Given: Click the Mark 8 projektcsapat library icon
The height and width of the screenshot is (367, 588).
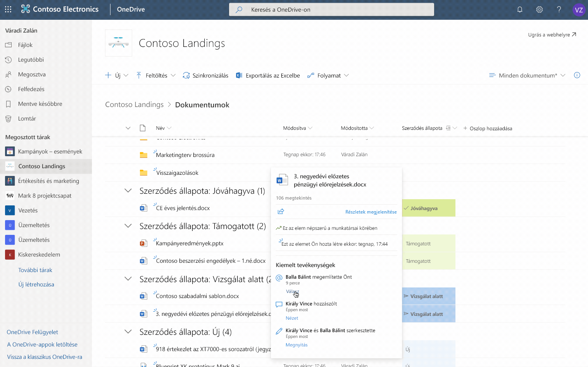Looking at the screenshot, I should tap(10, 196).
